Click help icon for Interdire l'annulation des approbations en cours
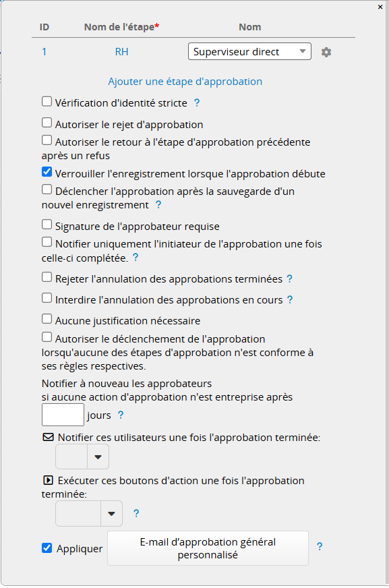The height and width of the screenshot is (588, 389). pos(290,299)
